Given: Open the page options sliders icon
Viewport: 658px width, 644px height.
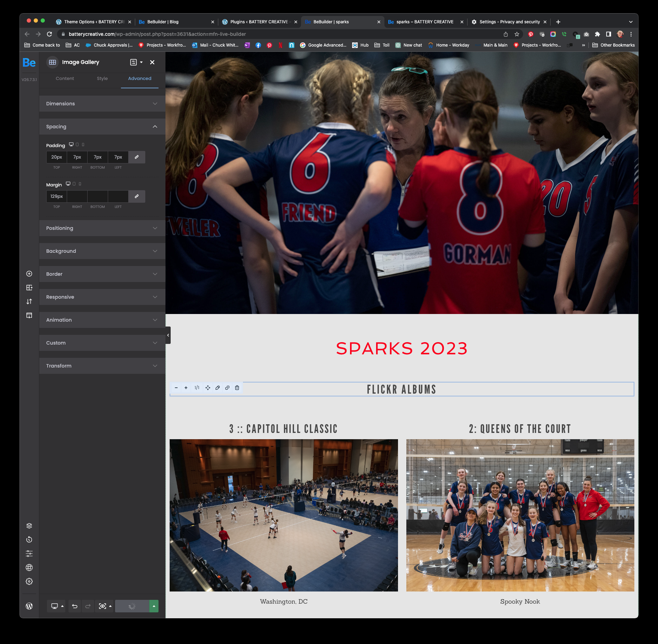Looking at the screenshot, I should (x=29, y=554).
